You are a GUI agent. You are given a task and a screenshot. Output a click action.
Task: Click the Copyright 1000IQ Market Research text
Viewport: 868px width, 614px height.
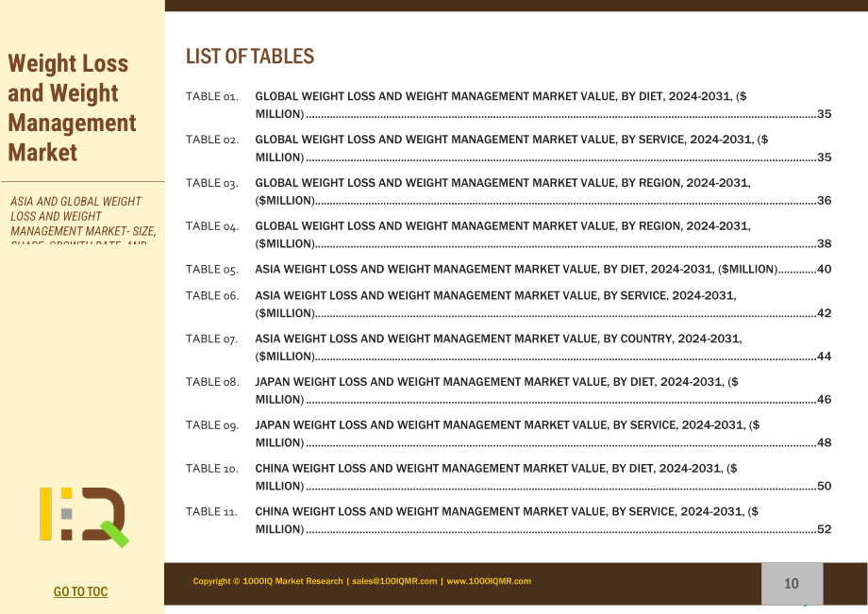(x=268, y=581)
